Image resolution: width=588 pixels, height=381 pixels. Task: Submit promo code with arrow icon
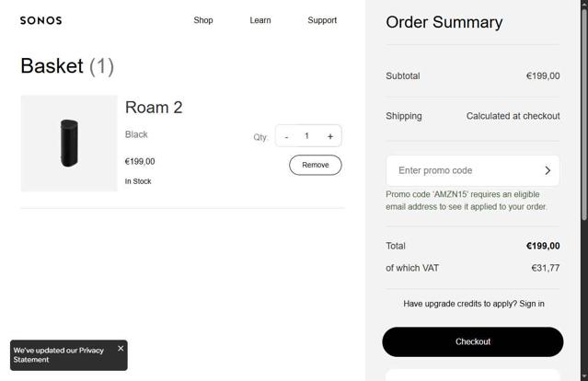coord(547,170)
